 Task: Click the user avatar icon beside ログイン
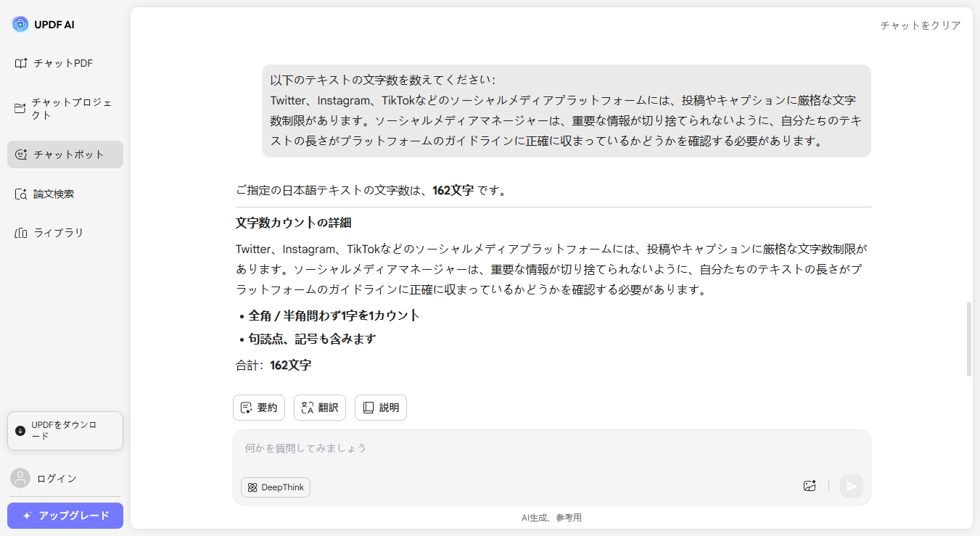(x=20, y=478)
